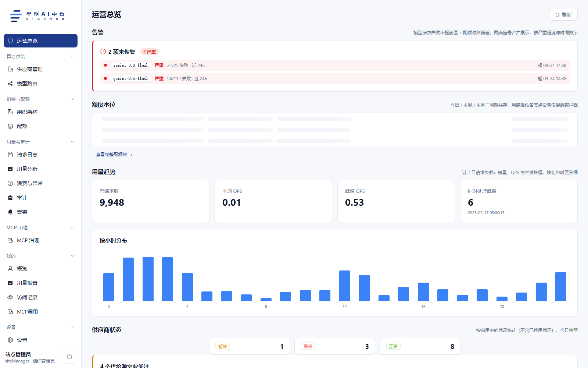Click the 请求日志 document icon
The image size is (588, 368).
click(10, 155)
